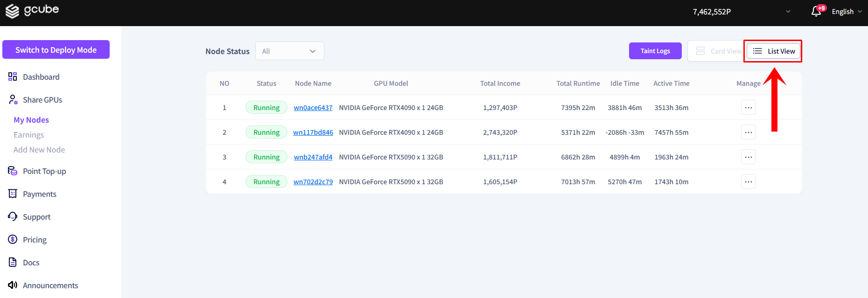Click the Share GPUs user icon
The image size is (868, 298).
tap(13, 99)
